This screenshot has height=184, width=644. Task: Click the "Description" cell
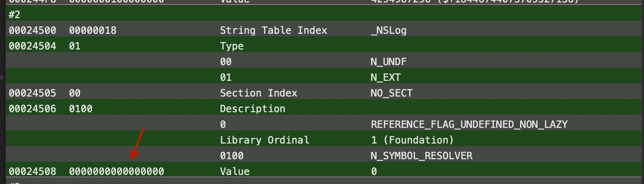(x=253, y=109)
